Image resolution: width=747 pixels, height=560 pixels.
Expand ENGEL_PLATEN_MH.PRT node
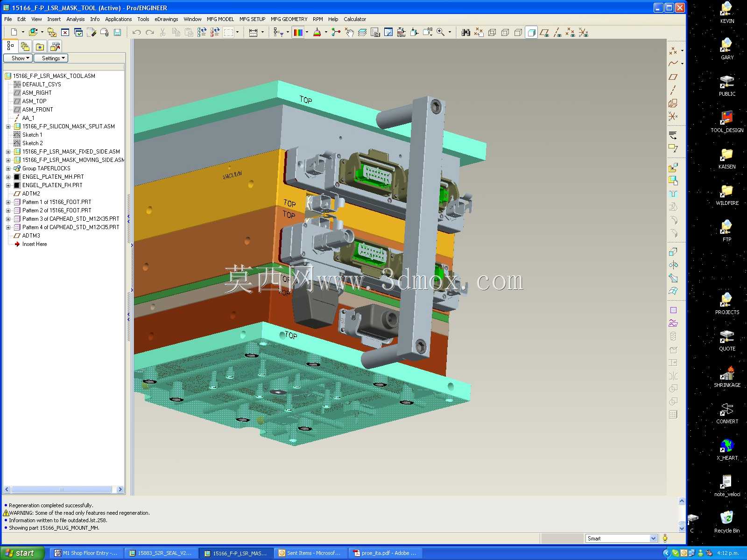pyautogui.click(x=8, y=177)
